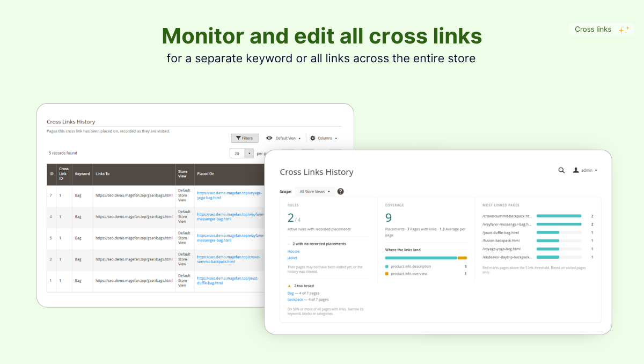This screenshot has height=364, width=644.
Task: Sort by the ID column header
Action: point(52,174)
